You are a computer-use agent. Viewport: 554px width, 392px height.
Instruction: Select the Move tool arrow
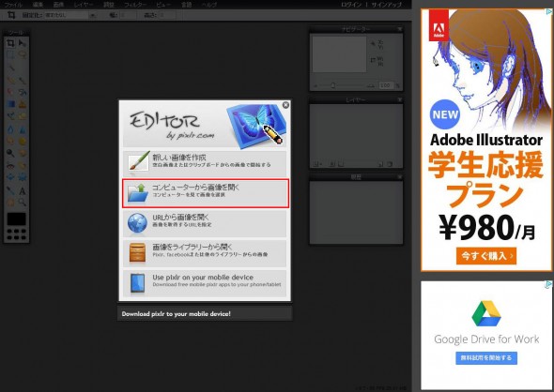coord(22,43)
